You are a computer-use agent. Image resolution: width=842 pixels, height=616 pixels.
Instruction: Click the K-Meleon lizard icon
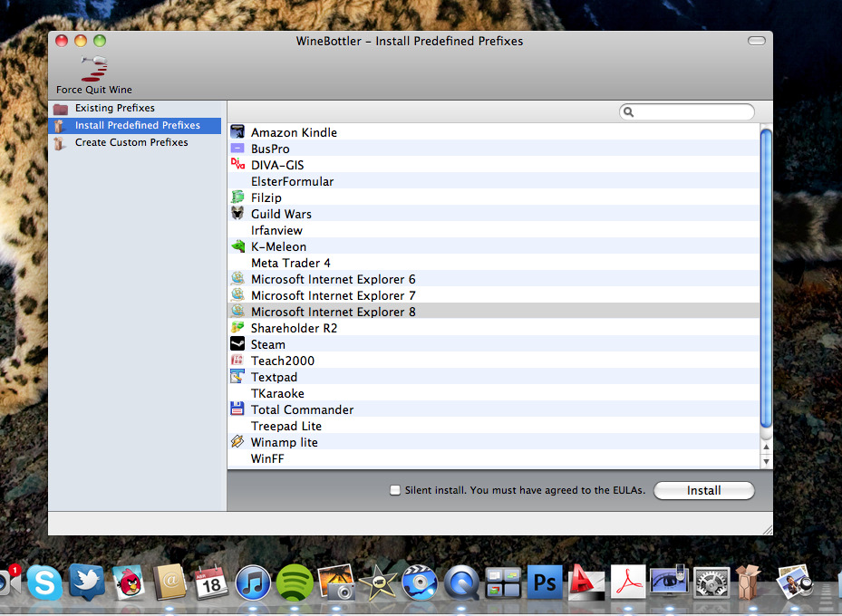pos(237,246)
